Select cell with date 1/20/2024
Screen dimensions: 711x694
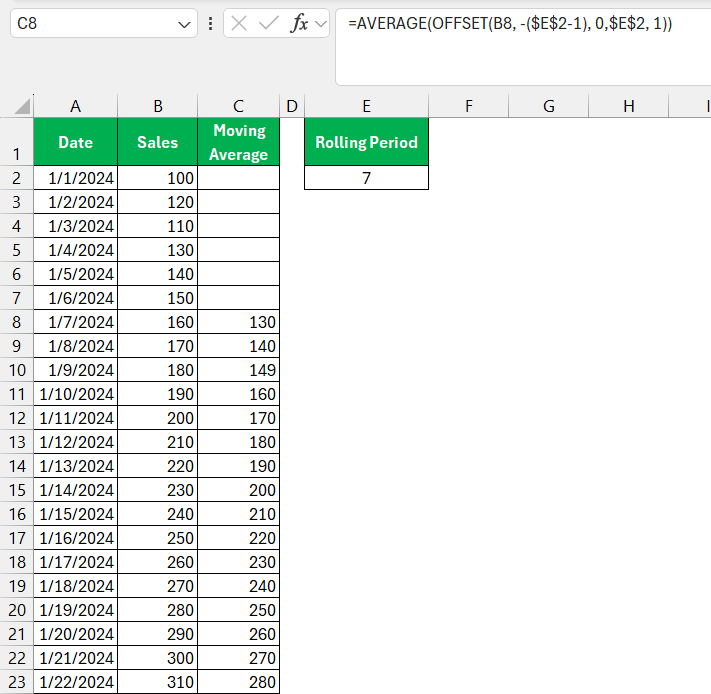(75, 634)
